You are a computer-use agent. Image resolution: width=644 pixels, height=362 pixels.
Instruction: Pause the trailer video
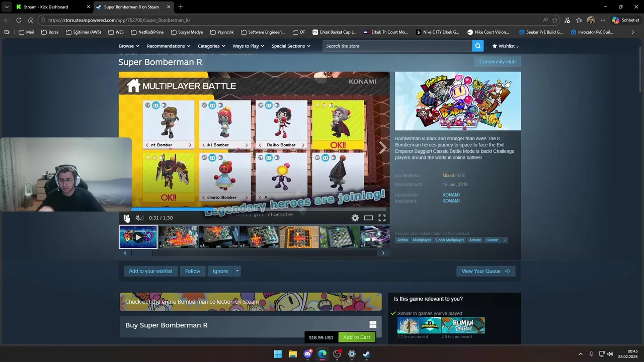pos(126,218)
